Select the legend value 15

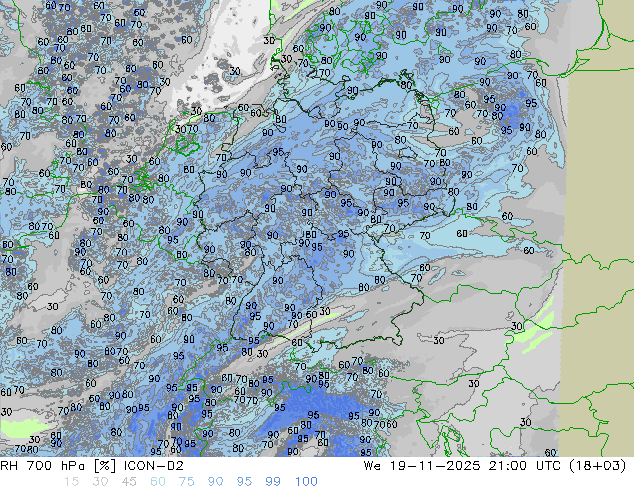[x=71, y=482]
